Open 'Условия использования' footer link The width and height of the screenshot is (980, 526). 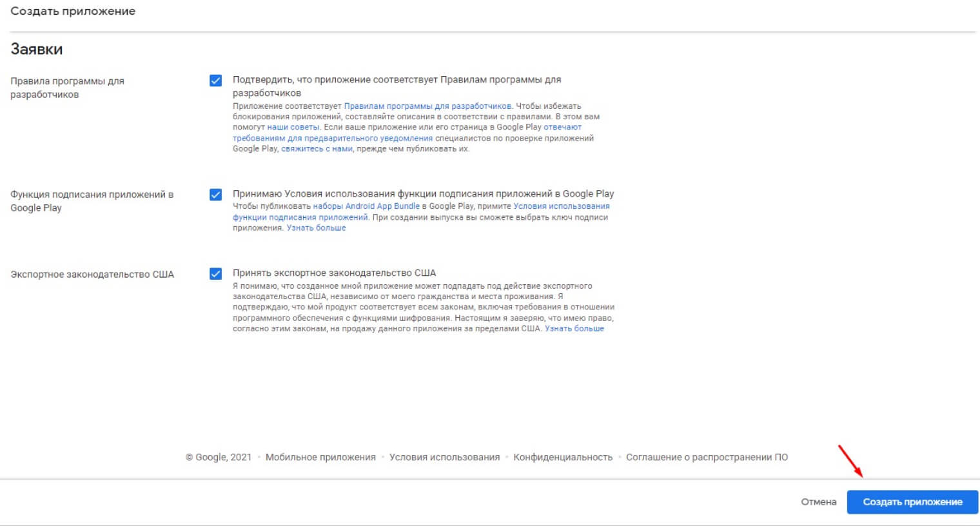point(444,457)
